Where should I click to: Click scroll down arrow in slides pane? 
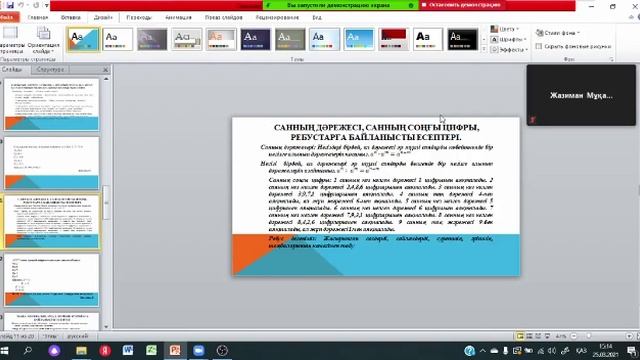click(106, 327)
